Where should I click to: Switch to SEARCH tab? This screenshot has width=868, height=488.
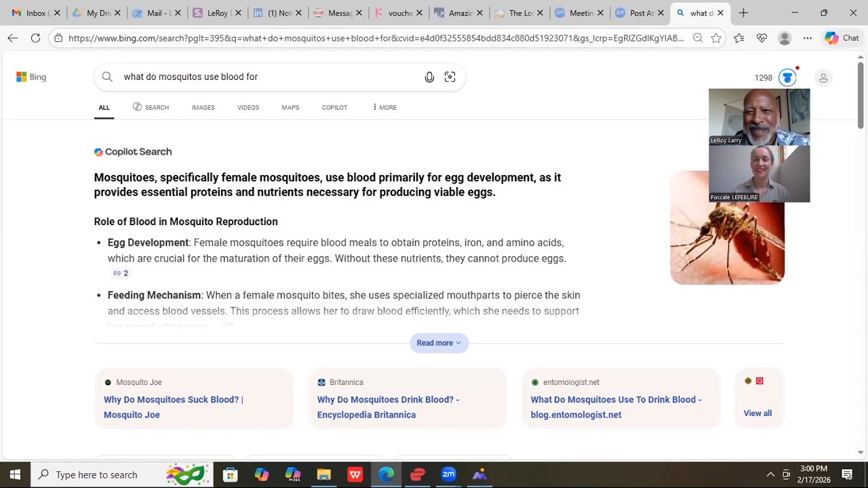[x=151, y=107]
